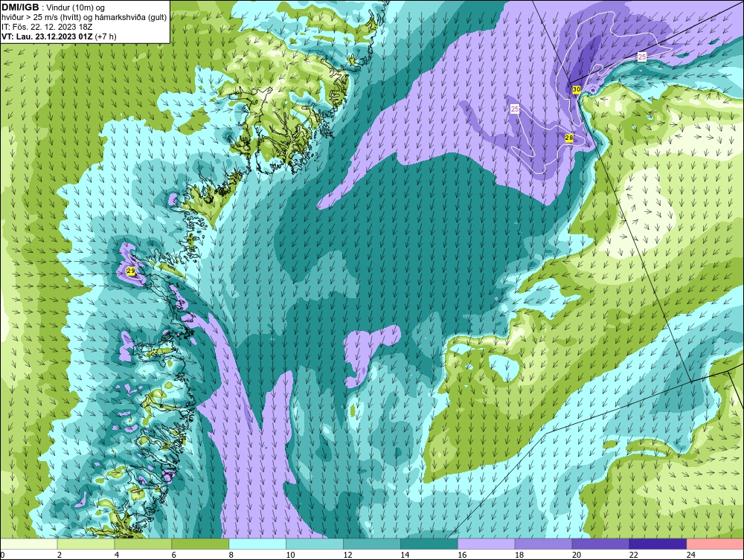Click the legend scale value 24
This screenshot has width=744, height=560.
(x=691, y=555)
